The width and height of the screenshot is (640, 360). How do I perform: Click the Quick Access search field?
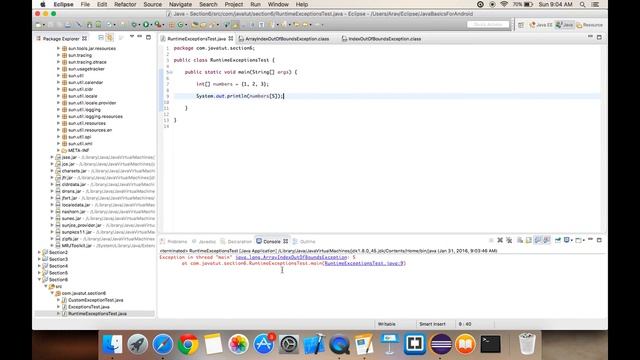click(488, 25)
